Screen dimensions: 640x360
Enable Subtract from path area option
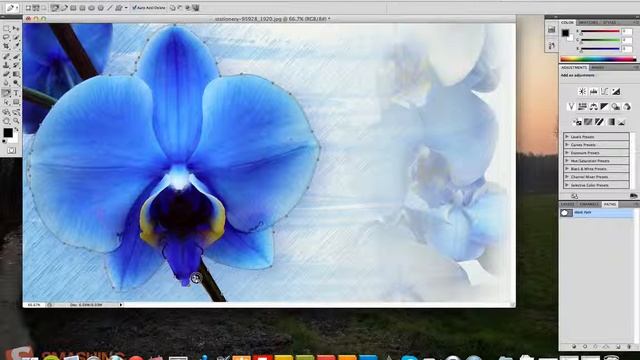[x=180, y=8]
